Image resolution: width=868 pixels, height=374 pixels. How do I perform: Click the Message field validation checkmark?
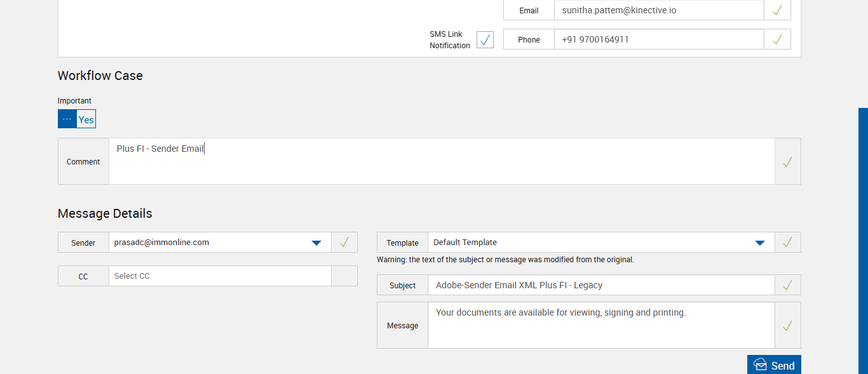(x=787, y=326)
